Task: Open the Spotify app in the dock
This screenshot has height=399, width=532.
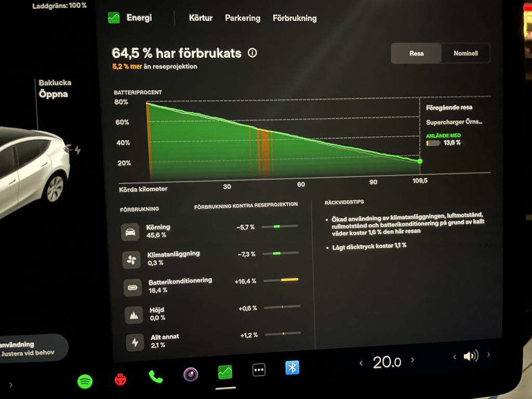Action: [x=85, y=382]
